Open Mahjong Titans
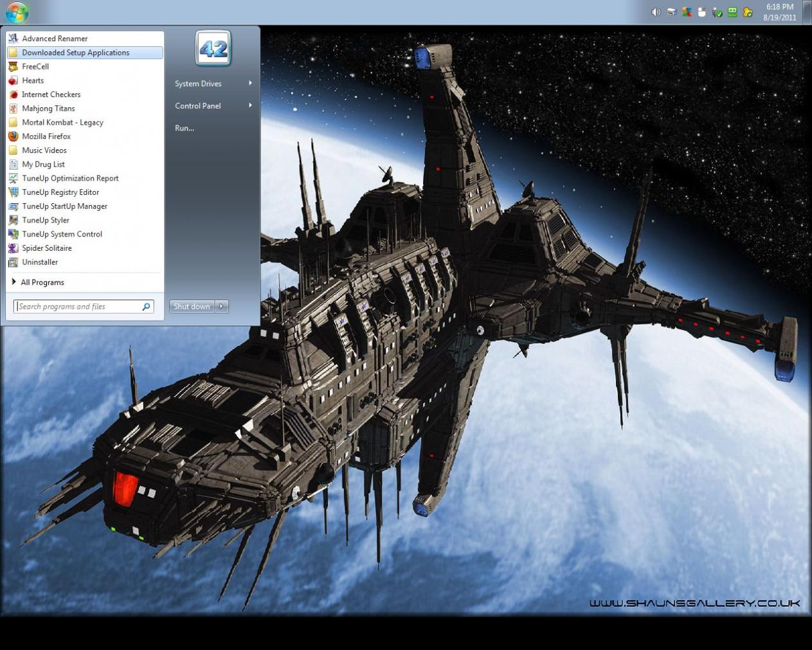The height and width of the screenshot is (650, 812). click(84, 109)
